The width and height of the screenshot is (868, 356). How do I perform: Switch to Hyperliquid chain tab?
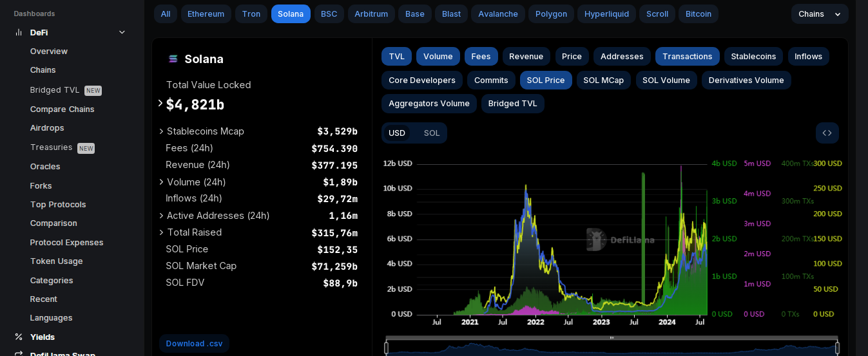tap(607, 14)
